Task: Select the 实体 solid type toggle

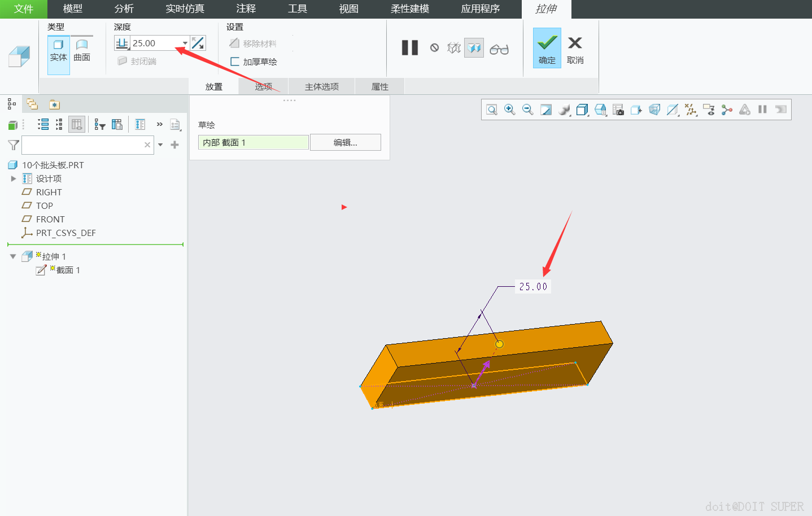Action: 58,50
